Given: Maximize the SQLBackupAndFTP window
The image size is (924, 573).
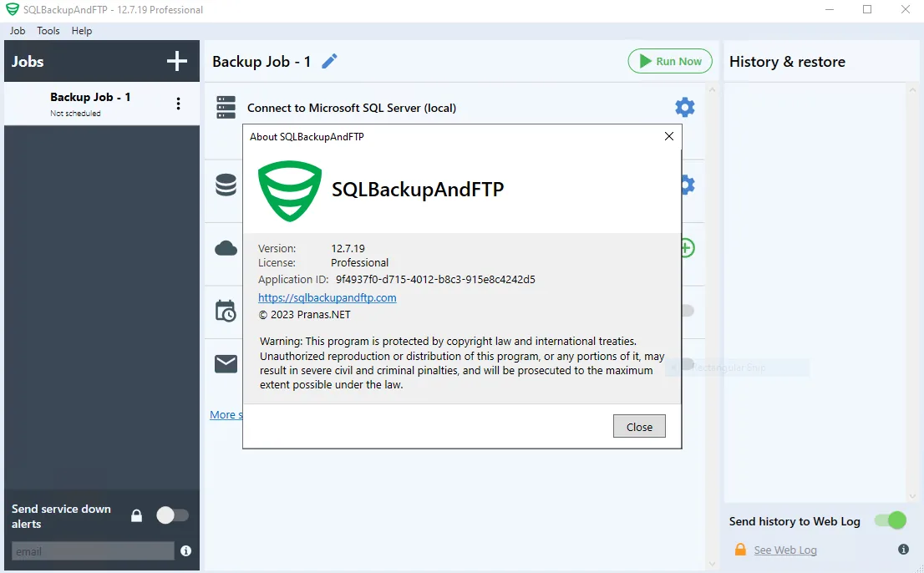Looking at the screenshot, I should pos(867,9).
